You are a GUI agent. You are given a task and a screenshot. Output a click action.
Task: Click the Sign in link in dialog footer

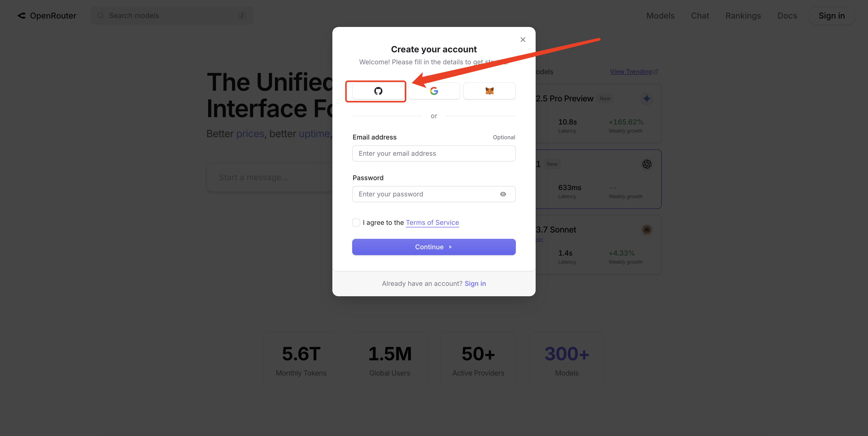[475, 283]
